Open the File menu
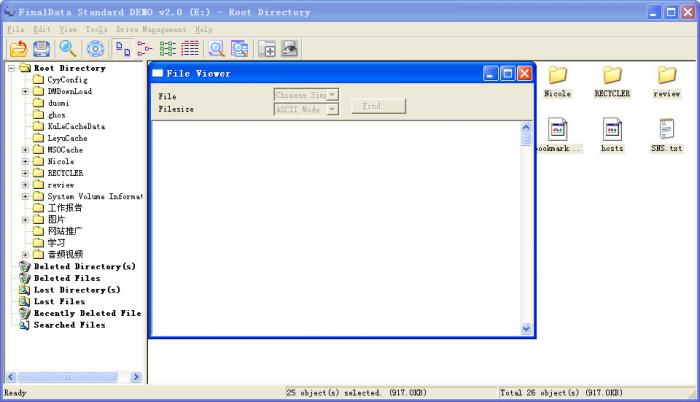 point(16,29)
